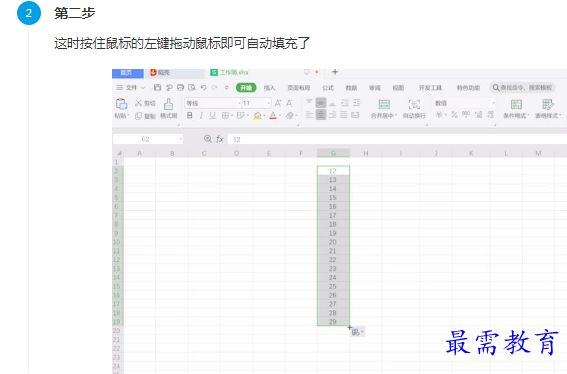Open the fill color dropdown arrow
Viewport: 567px width, 374px height.
[264, 116]
